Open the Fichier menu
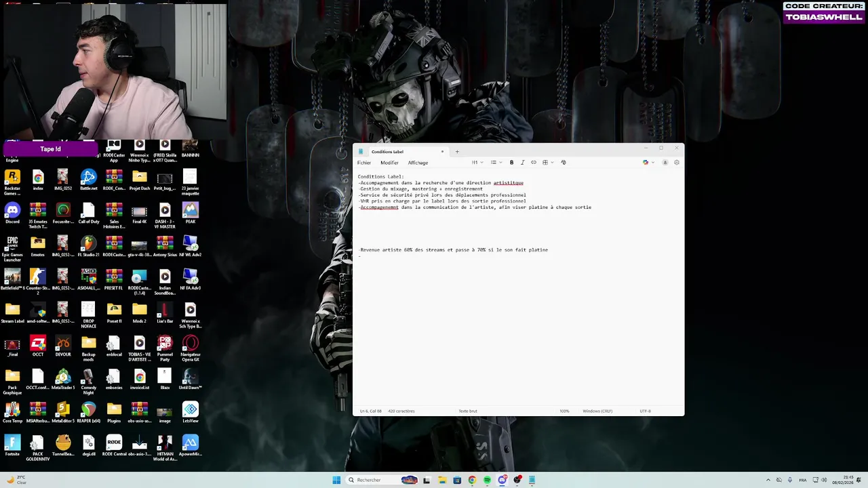Screen dimensions: 868x488 pos(364,163)
